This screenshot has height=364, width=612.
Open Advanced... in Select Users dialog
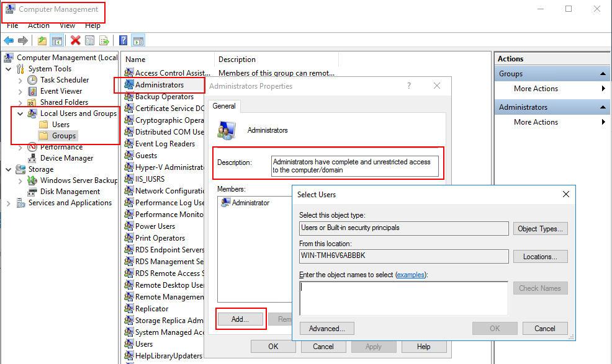(x=327, y=329)
